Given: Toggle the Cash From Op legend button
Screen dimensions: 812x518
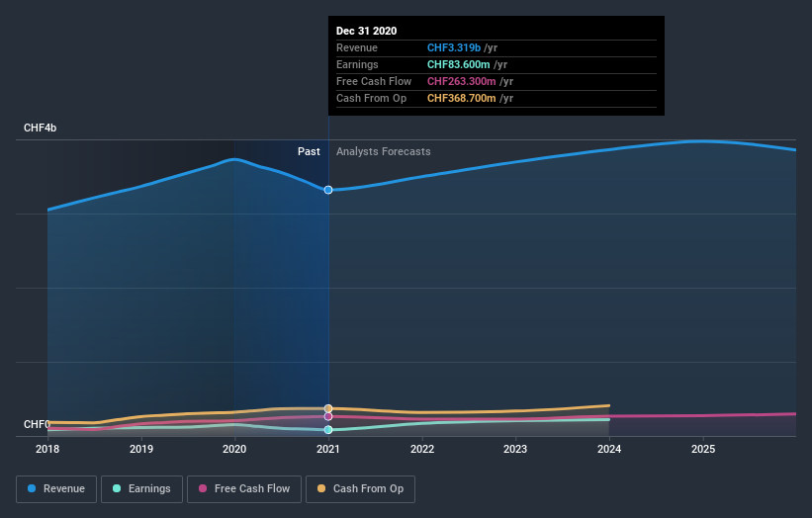Looking at the screenshot, I should (360, 489).
